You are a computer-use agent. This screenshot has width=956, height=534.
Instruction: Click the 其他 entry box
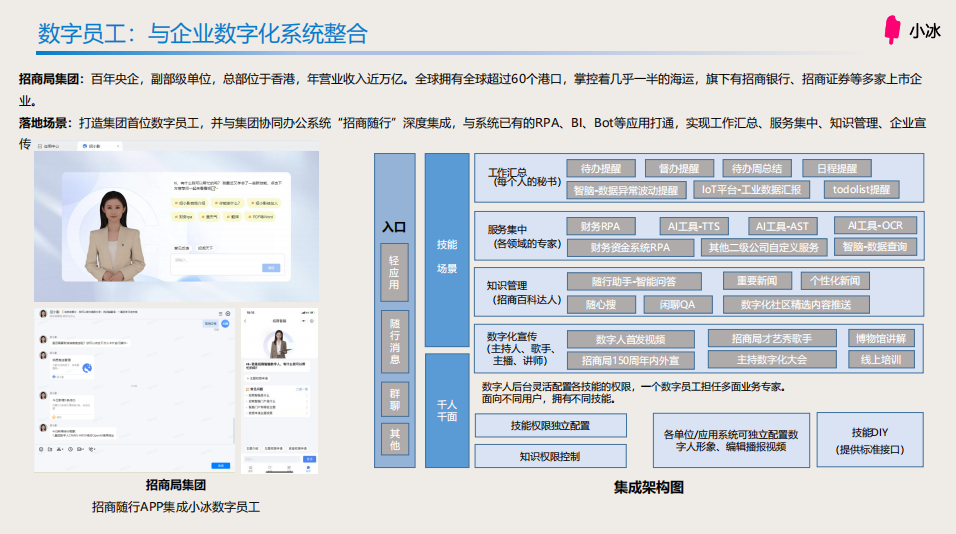click(x=394, y=440)
